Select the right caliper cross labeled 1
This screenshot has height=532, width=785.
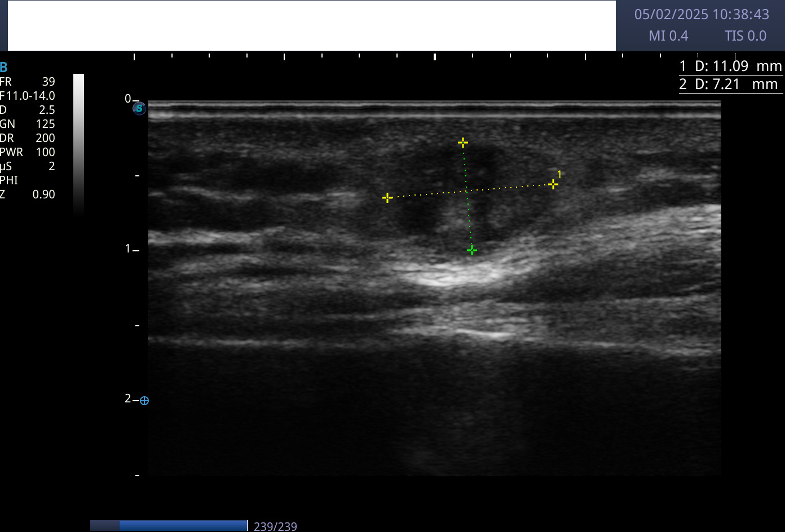click(553, 184)
